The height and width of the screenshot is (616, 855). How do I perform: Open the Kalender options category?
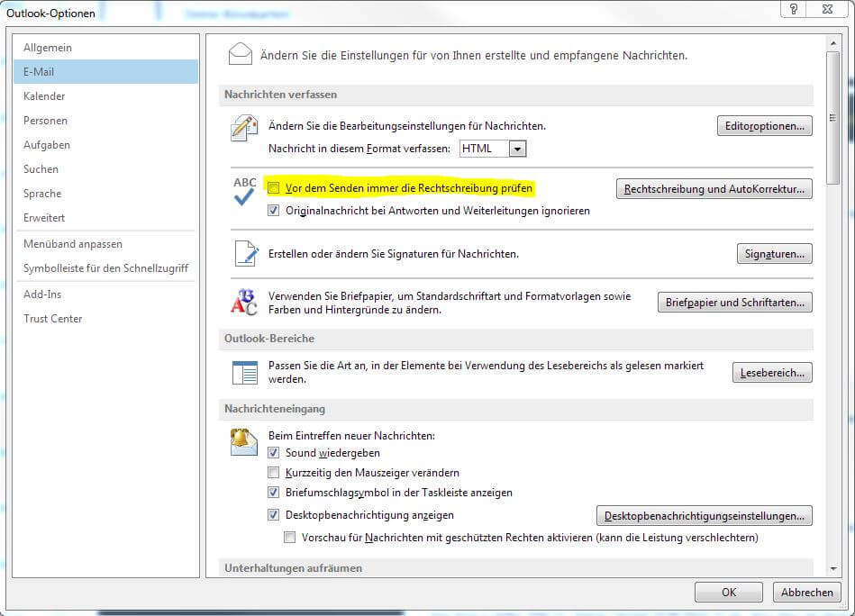click(x=105, y=96)
